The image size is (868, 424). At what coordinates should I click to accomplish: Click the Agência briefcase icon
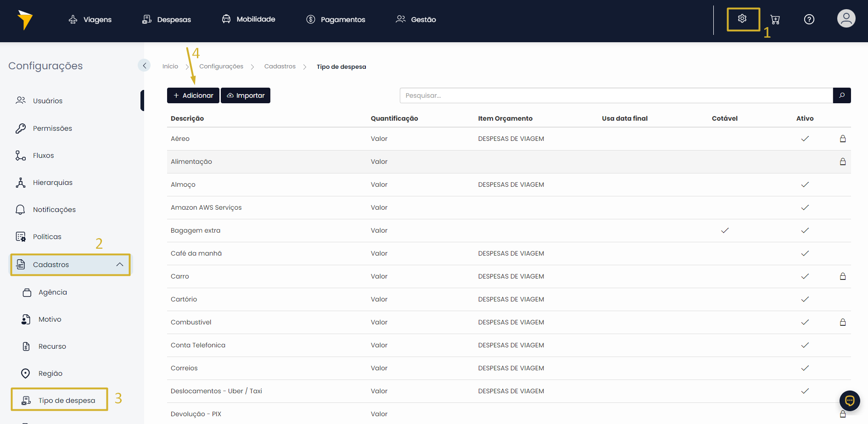point(27,292)
